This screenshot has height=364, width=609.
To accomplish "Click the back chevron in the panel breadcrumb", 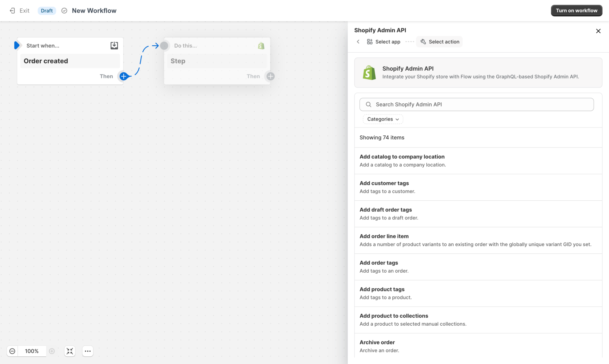I will click(358, 42).
